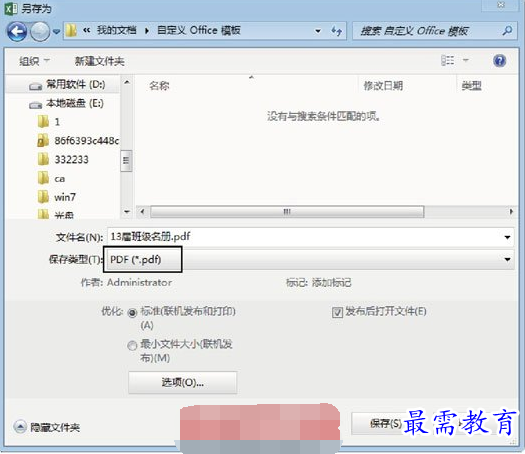Select the ca folder
525x454 pixels.
click(51, 178)
